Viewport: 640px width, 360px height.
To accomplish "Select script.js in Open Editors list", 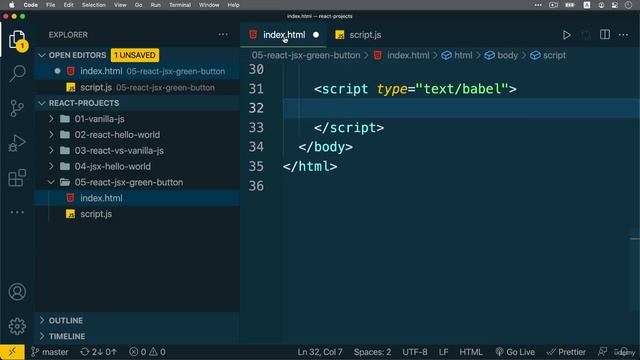I will tap(137, 87).
